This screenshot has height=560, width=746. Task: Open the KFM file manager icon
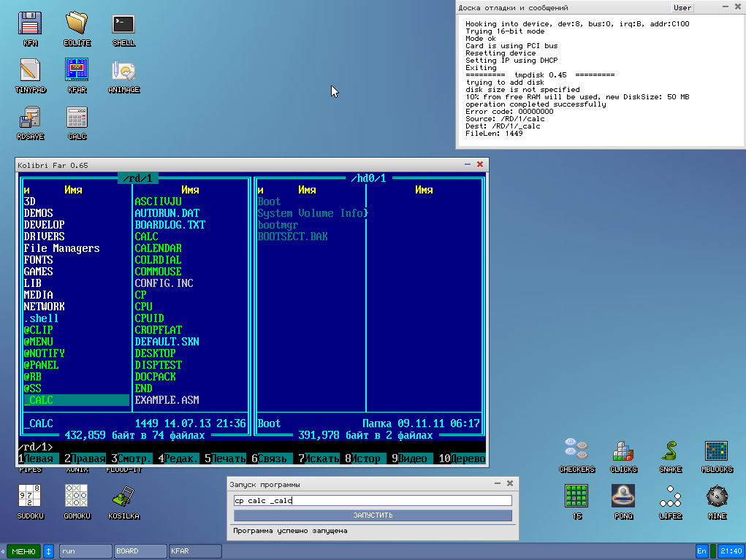tap(30, 25)
